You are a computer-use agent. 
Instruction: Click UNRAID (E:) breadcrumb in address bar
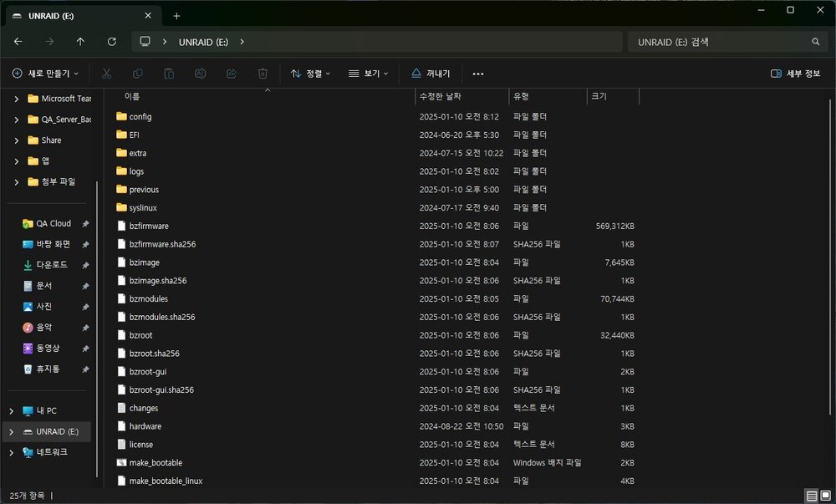pos(204,42)
